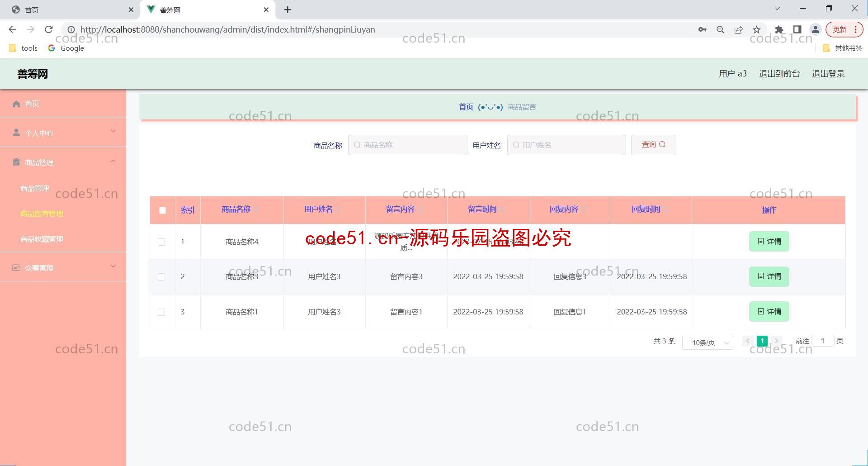Sort by 用户姓名 column arrows
Image resolution: width=868 pixels, height=466 pixels.
338,209
